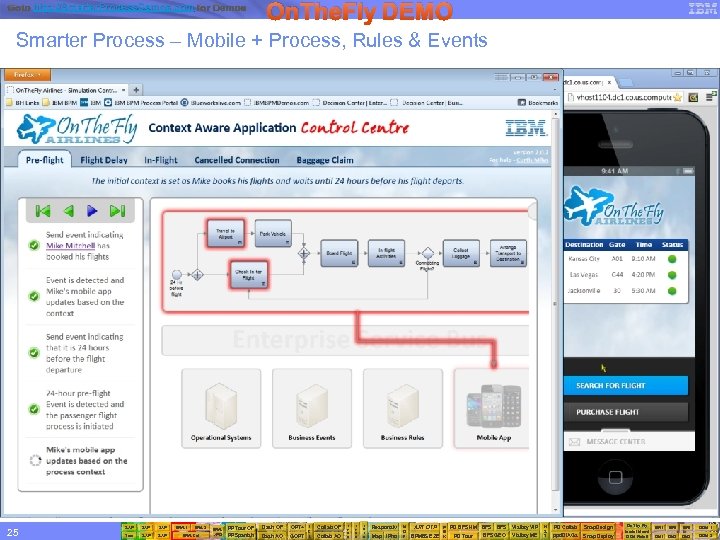Click the 24 hrs before flight start event
Viewport: 720px width, 540px height.
(177, 275)
